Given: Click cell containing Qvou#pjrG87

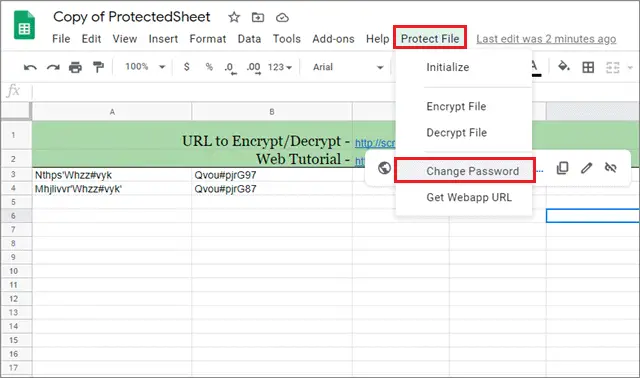Looking at the screenshot, I should [x=272, y=189].
